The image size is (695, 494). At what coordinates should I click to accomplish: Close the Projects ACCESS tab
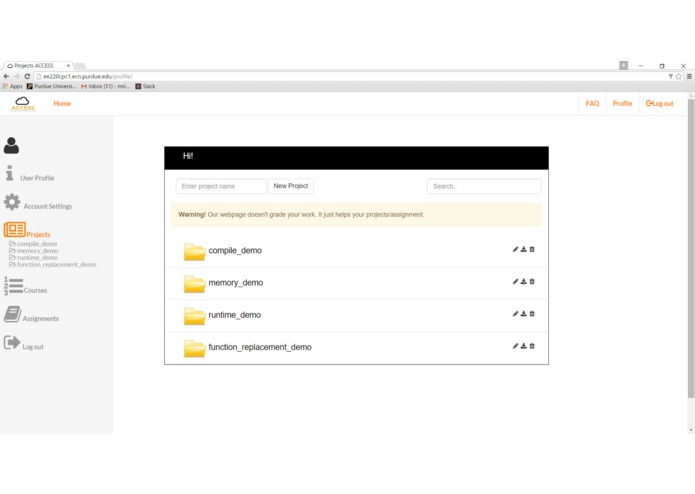click(68, 66)
